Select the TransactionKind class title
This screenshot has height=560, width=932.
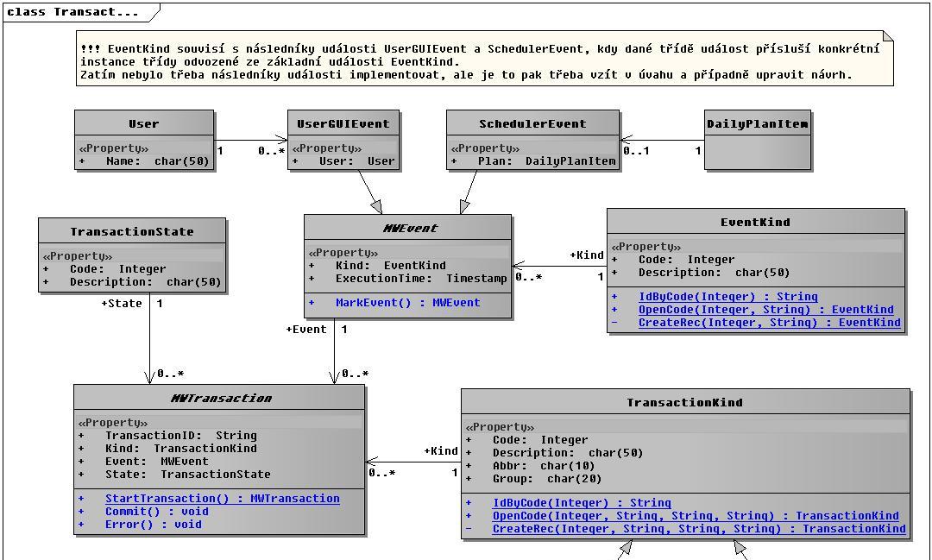(x=684, y=402)
